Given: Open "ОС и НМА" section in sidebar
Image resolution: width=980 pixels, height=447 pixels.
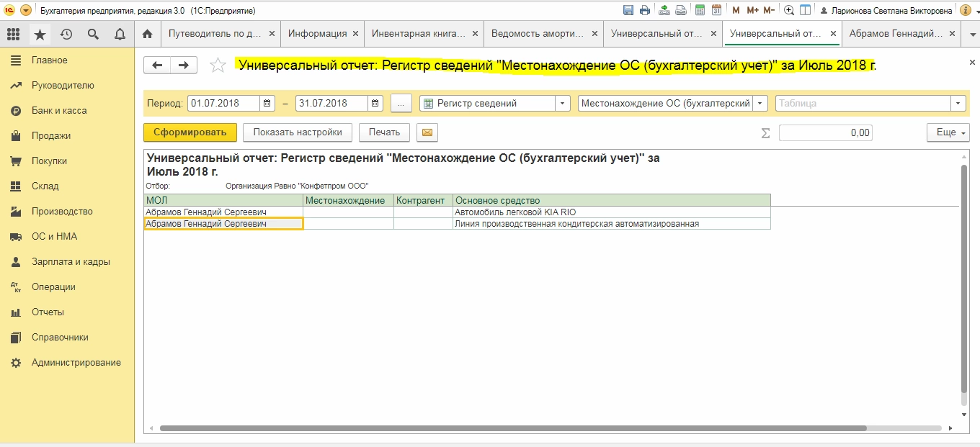Looking at the screenshot, I should pyautogui.click(x=54, y=236).
